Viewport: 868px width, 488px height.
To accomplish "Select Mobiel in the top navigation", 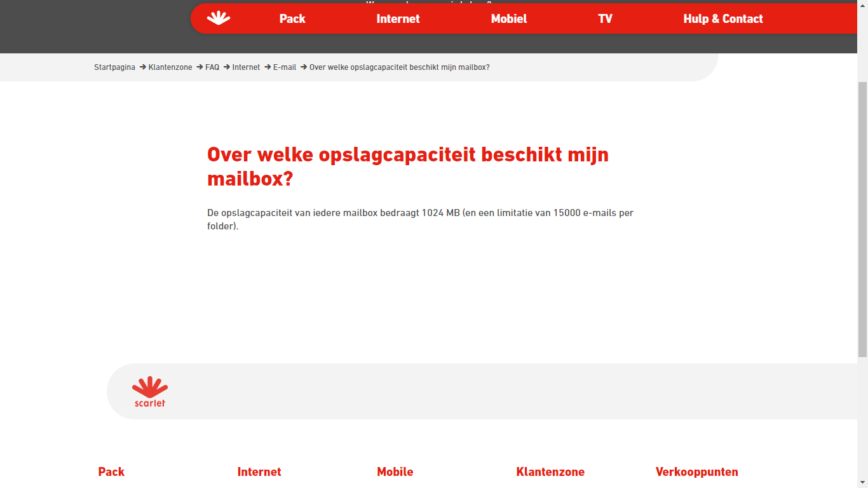I will [x=508, y=19].
